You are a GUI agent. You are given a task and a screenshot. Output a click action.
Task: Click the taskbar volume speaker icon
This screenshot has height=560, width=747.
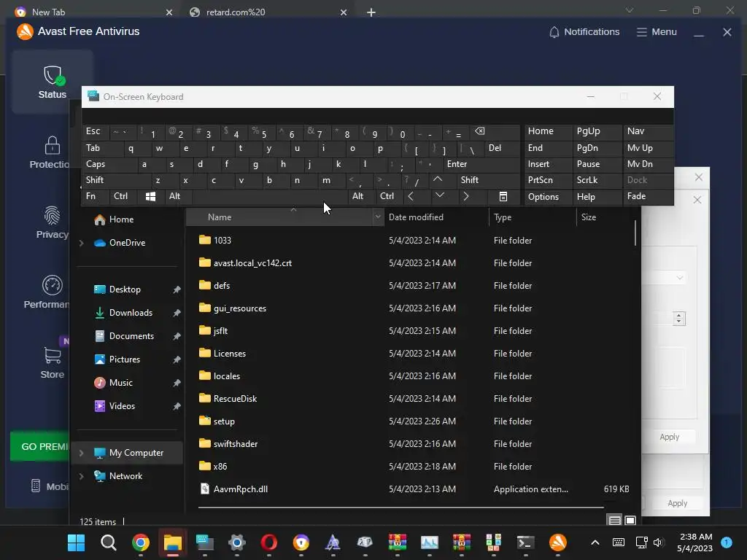tap(658, 542)
